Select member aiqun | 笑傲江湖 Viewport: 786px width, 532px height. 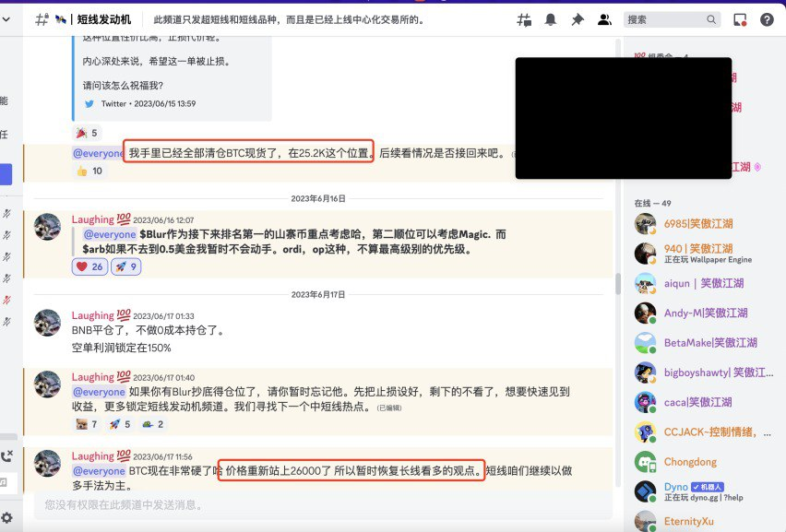tap(703, 284)
